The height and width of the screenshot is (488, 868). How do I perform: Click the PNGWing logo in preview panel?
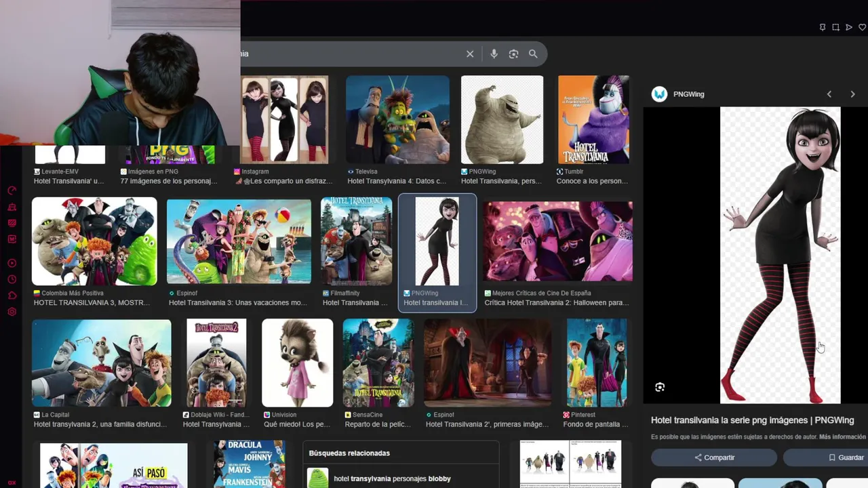659,94
